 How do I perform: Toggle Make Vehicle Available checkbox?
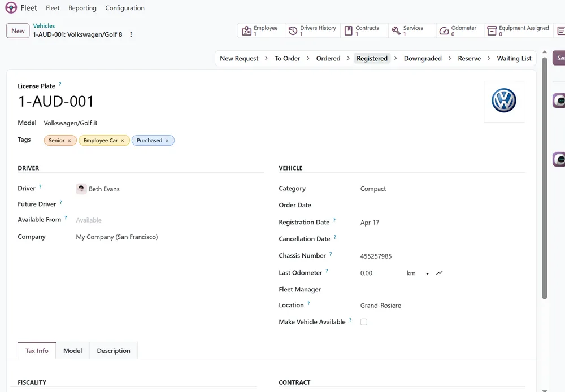364,322
